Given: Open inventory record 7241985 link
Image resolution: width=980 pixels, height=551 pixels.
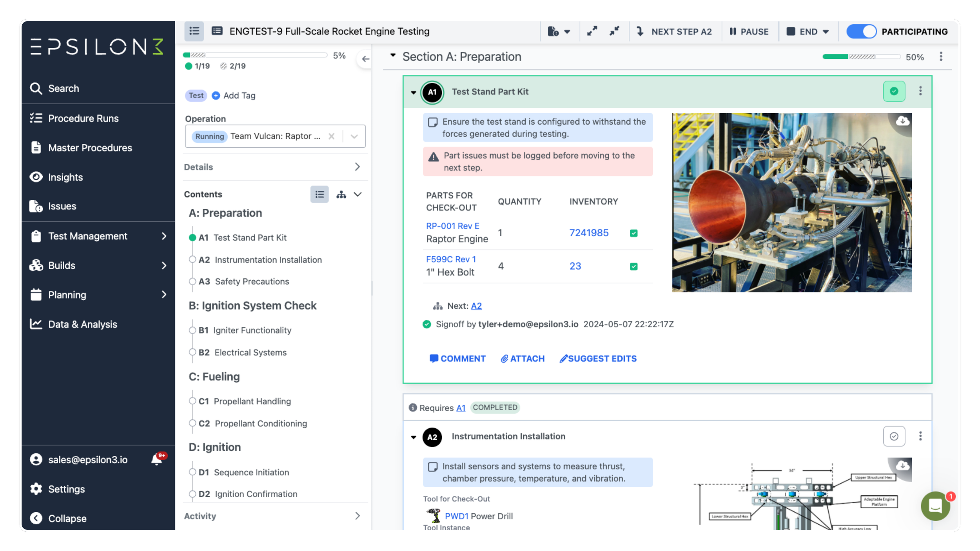Looking at the screenshot, I should click(x=589, y=233).
